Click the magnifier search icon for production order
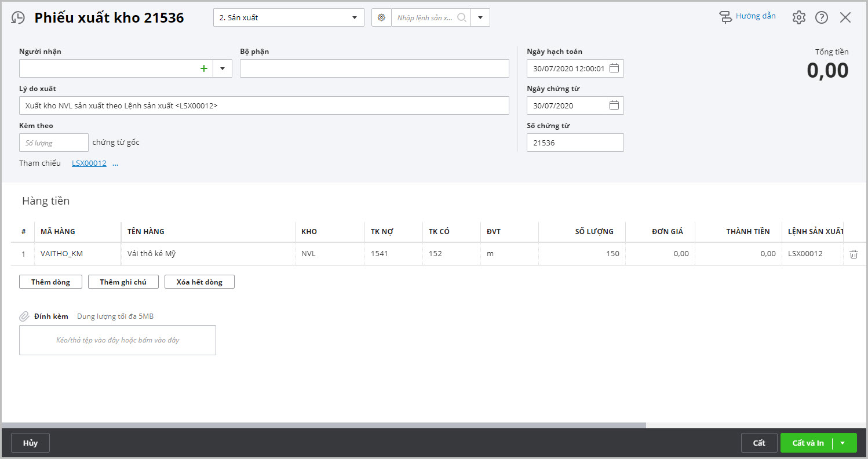This screenshot has width=868, height=459. coord(462,17)
